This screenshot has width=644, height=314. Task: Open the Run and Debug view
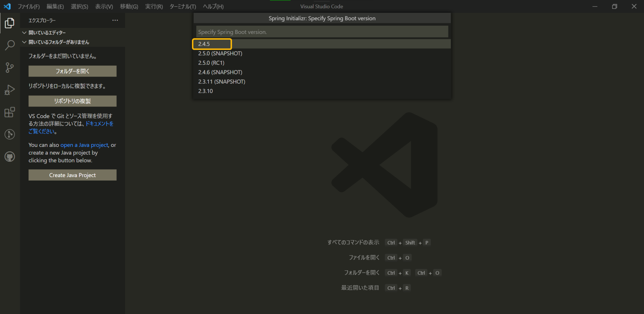pos(10,89)
